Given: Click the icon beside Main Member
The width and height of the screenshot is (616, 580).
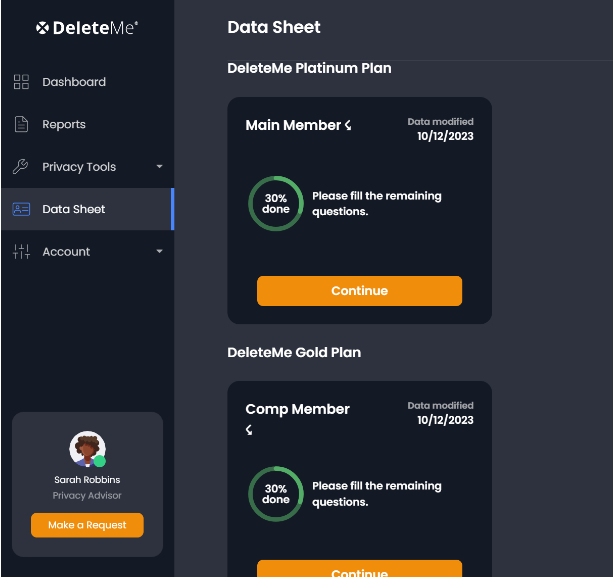Looking at the screenshot, I should pyautogui.click(x=348, y=125).
